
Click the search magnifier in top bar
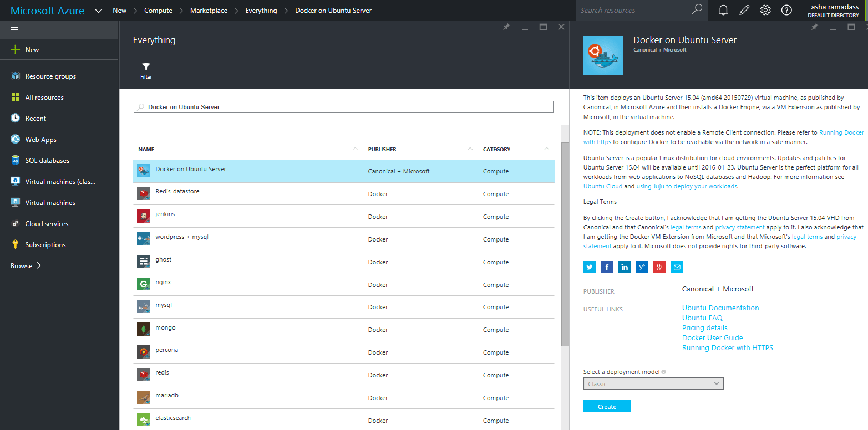pos(697,9)
